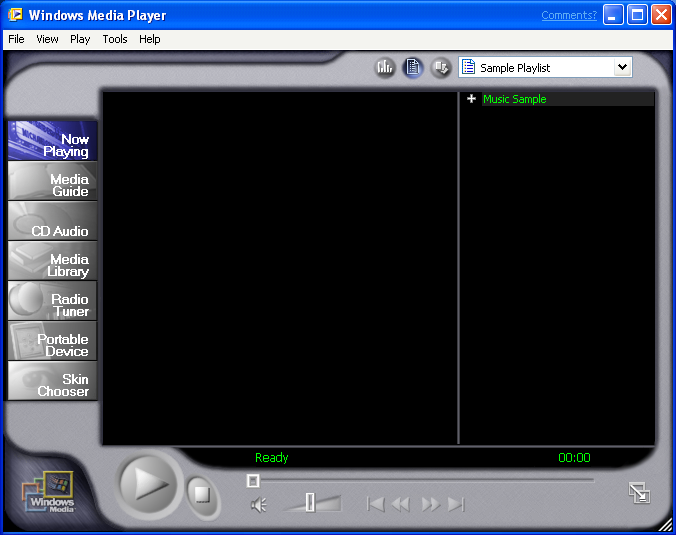676x535 pixels.
Task: Open the CD Audio tab
Action: tap(52, 221)
